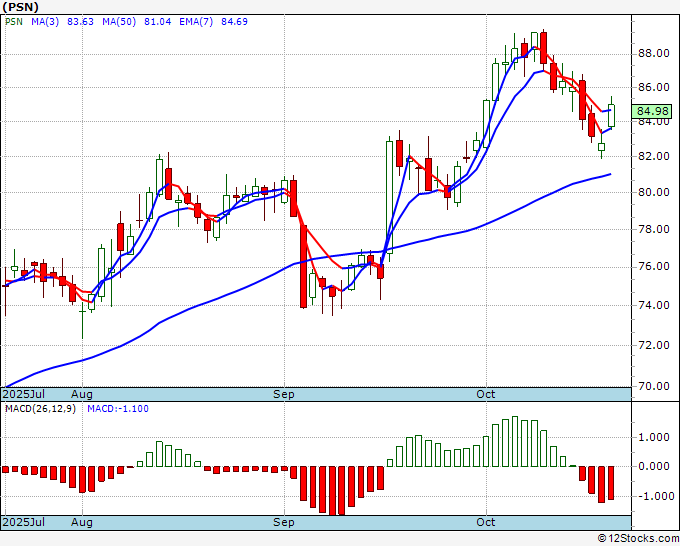
Task: Click the MACD(26,12,9) indicator label
Action: (x=40, y=409)
